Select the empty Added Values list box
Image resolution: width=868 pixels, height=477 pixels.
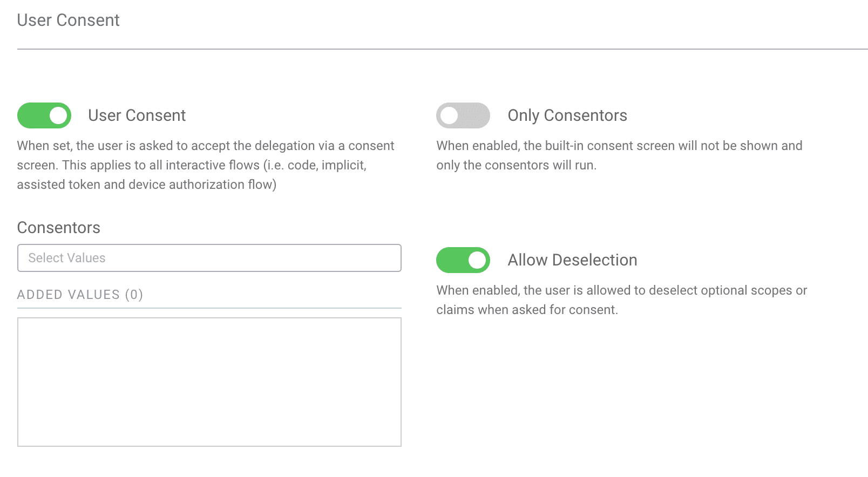click(x=209, y=380)
